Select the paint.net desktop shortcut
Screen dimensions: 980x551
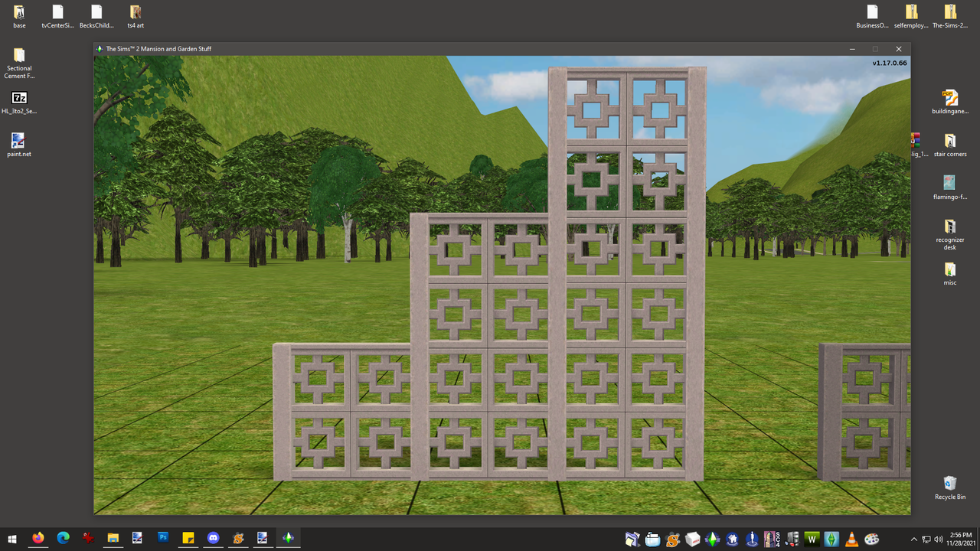[x=19, y=145]
